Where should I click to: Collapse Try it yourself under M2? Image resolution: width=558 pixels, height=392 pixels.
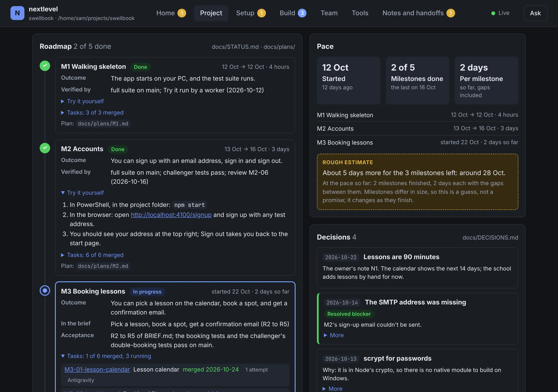(x=82, y=193)
